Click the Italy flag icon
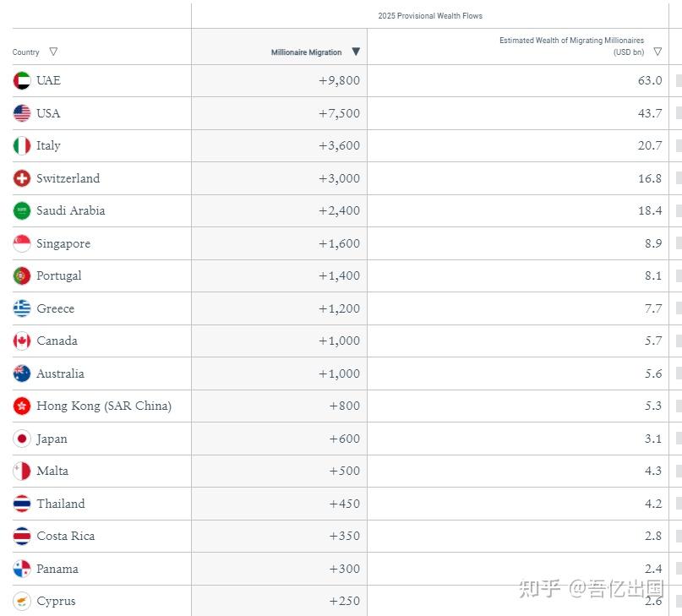 tap(22, 145)
